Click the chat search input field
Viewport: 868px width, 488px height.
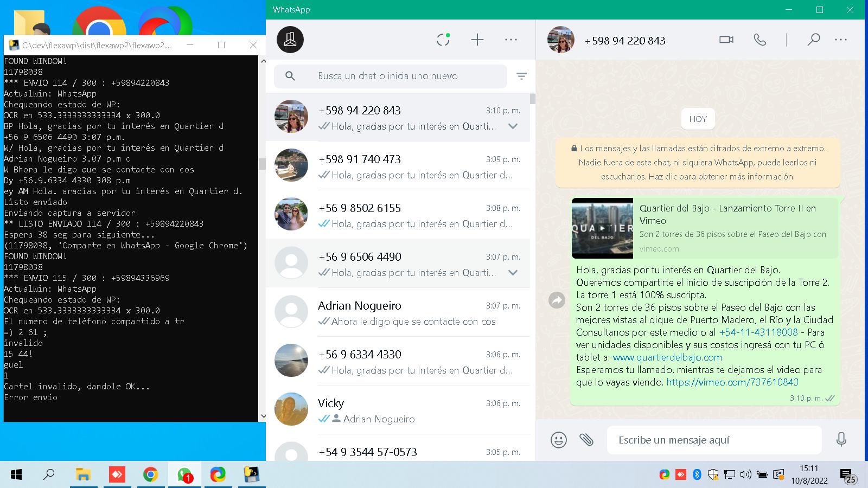pyautogui.click(x=391, y=76)
